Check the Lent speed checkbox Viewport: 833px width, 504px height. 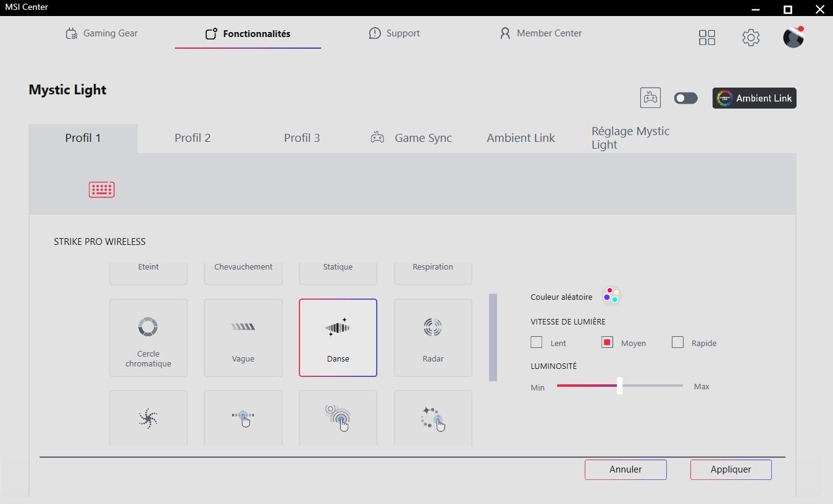tap(537, 342)
